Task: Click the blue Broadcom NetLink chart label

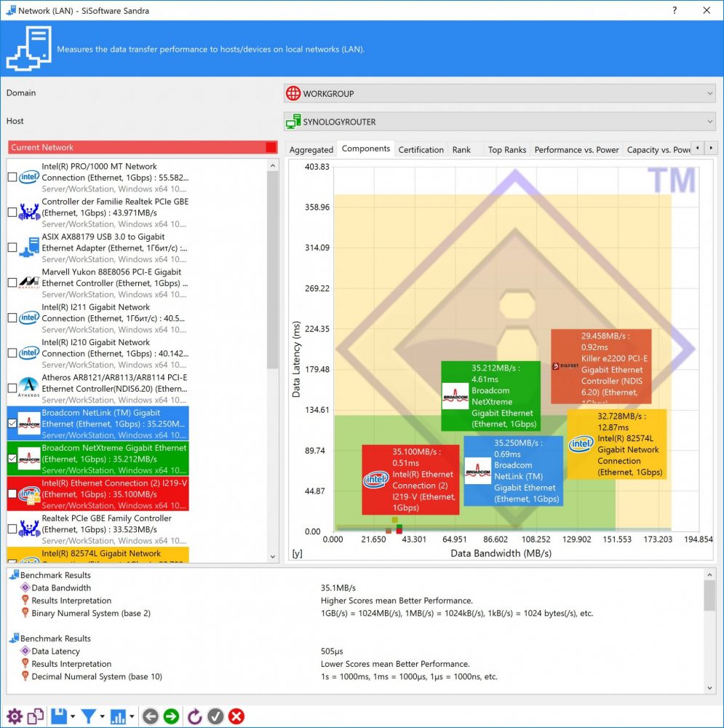Action: 514,471
